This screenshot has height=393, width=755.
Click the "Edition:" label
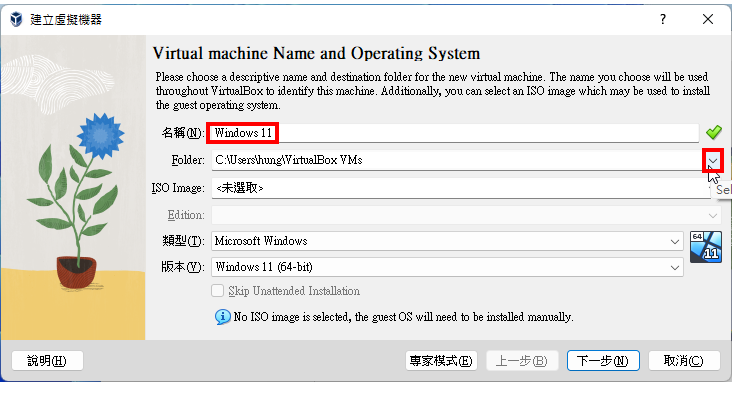pyautogui.click(x=186, y=215)
